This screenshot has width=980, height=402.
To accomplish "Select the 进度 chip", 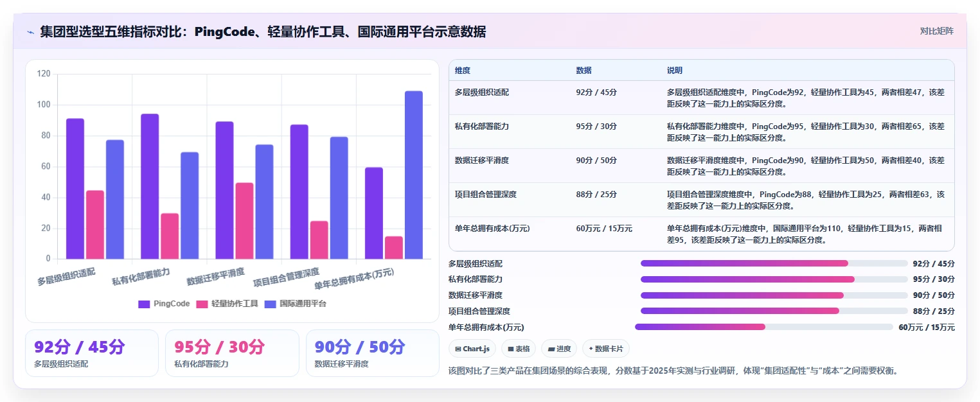I will tap(558, 349).
